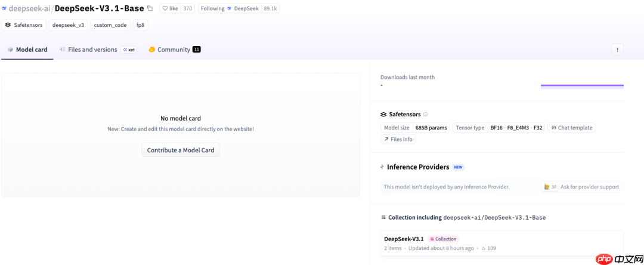This screenshot has width=644, height=265.
Task: Click the deepseek-ai whale logo icon
Action: pos(4,8)
